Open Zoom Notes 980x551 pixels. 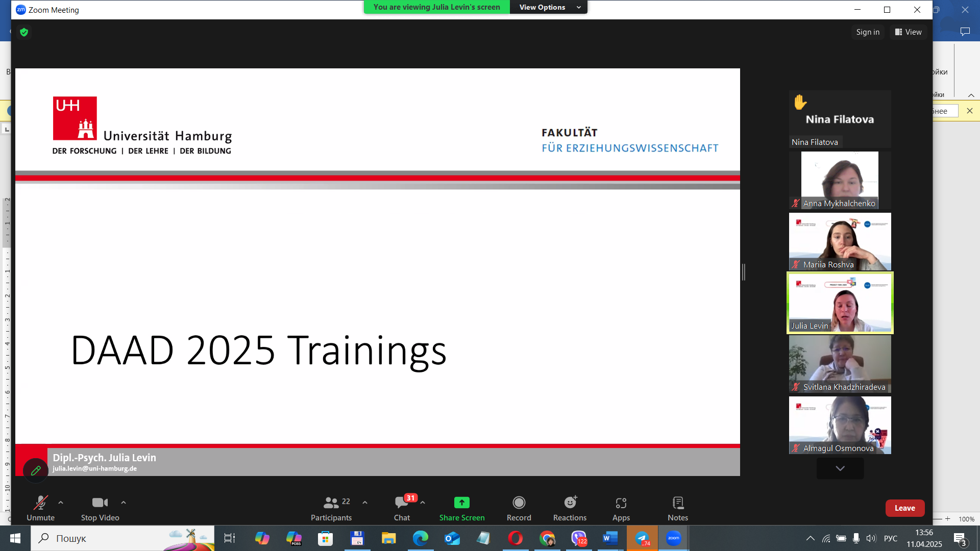[678, 508]
